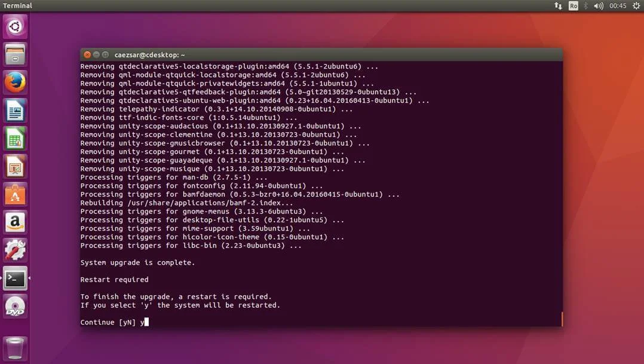Click 'Removing unity-scope-audacious' line
Image resolution: width=644 pixels, height=364 pixels.
(220, 126)
